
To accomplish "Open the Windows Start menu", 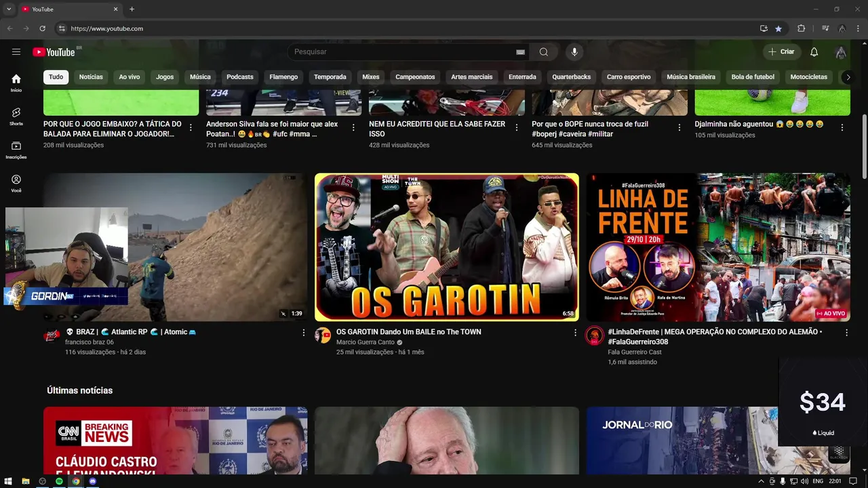I will [x=8, y=481].
